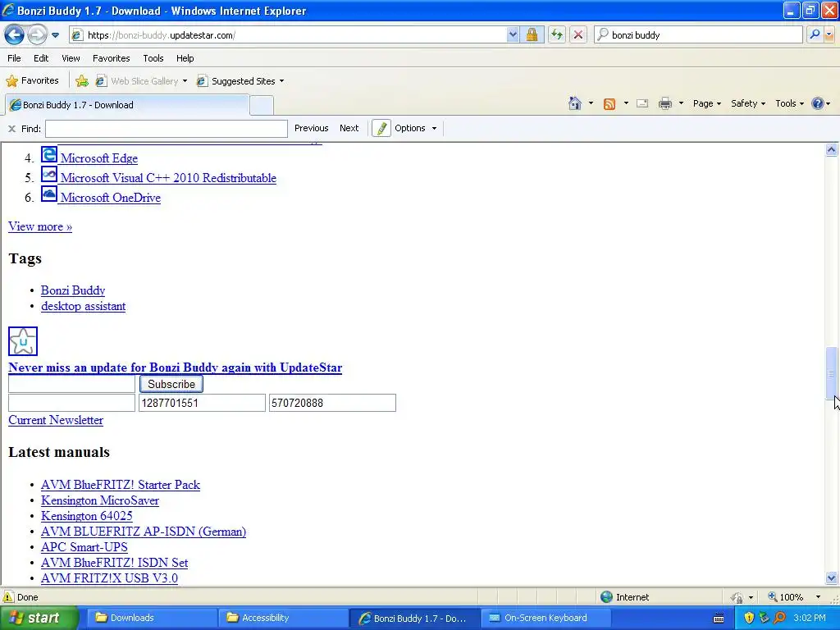
Task: Click the search magnifier button
Action: pos(815,34)
